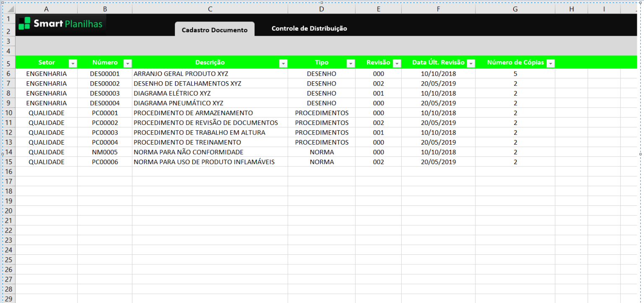Open the Número filter dropdown
644x303 pixels.
[x=127, y=63]
